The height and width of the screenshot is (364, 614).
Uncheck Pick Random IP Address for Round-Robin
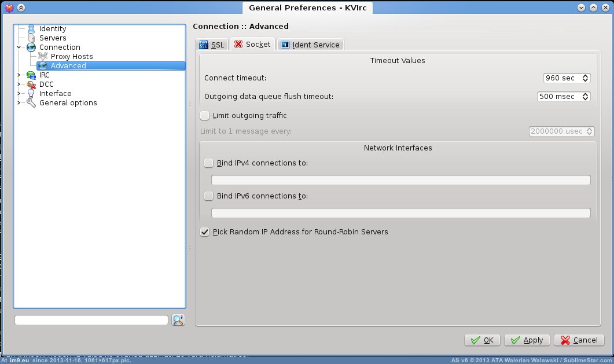click(x=204, y=231)
